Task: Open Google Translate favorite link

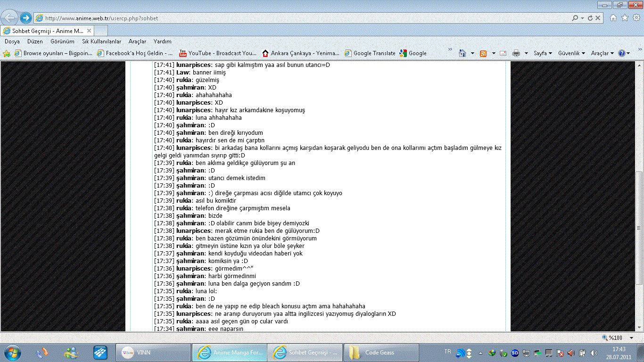Action: [x=370, y=53]
